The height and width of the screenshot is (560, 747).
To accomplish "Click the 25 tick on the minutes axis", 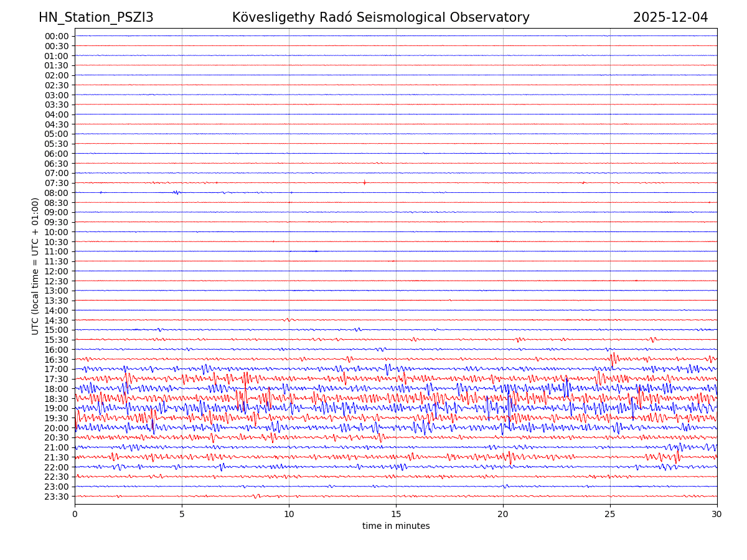I will pyautogui.click(x=610, y=514).
